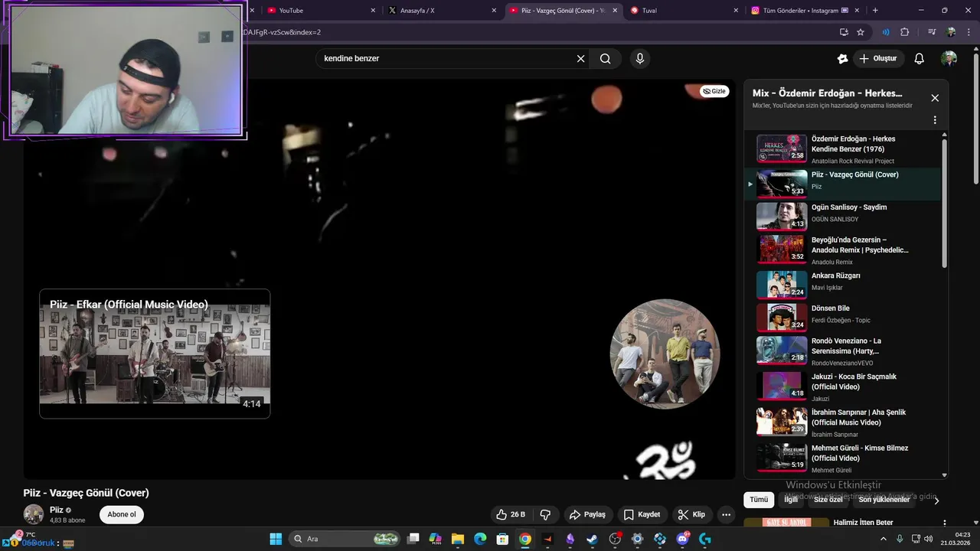Open suggested video Piiz - Efkar
Screen dimensions: 980x551
pyautogui.click(x=155, y=354)
